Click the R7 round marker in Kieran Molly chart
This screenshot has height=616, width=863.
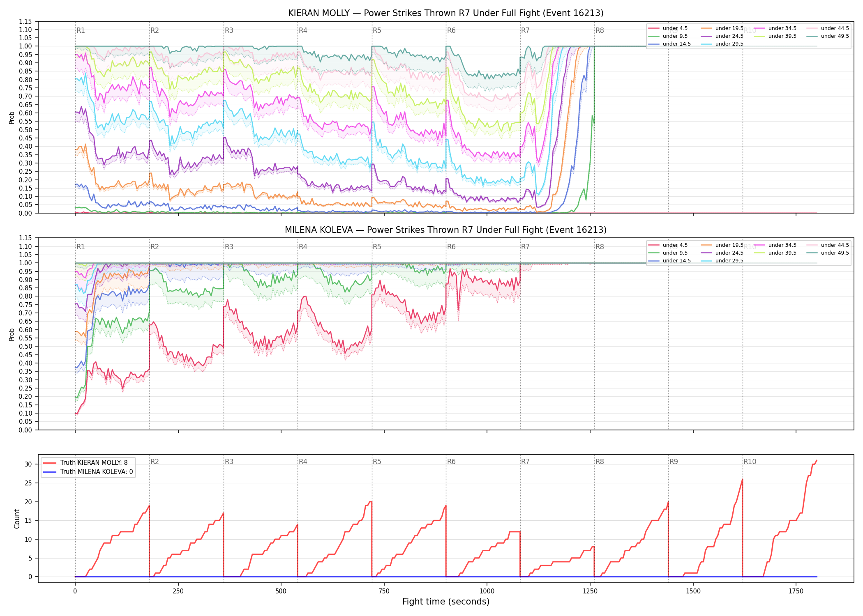click(525, 30)
